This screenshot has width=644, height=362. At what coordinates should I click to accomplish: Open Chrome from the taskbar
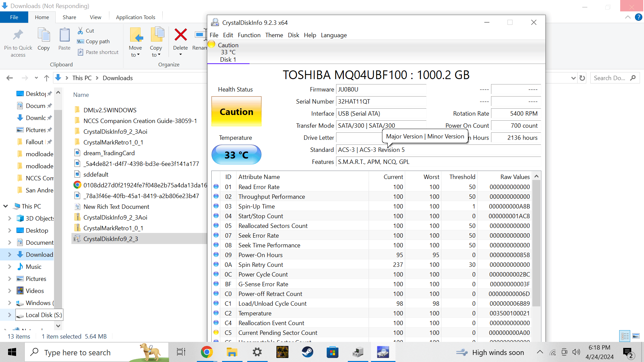[207, 352]
